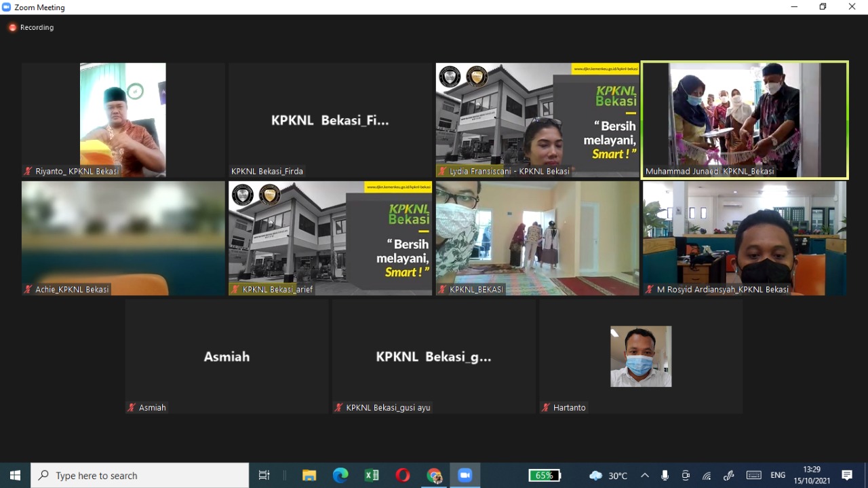Click the microphone icon in system tray

(665, 476)
